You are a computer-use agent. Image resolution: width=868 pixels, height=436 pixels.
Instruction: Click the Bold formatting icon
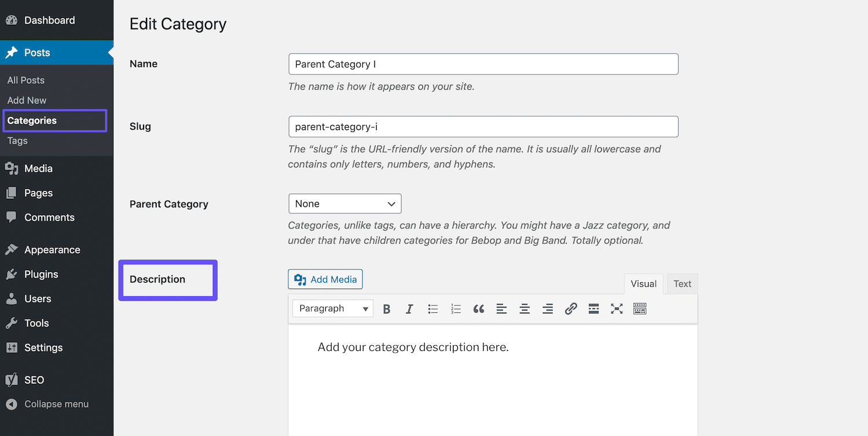tap(387, 309)
